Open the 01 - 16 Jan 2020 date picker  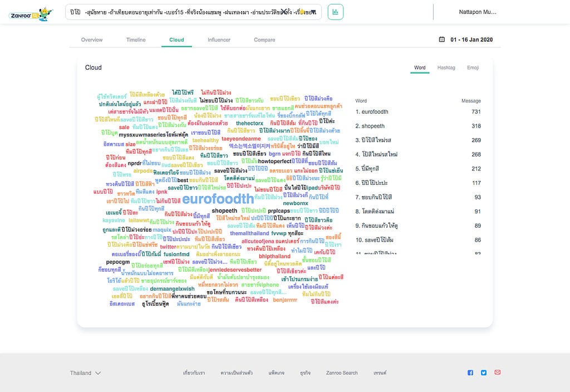(471, 40)
